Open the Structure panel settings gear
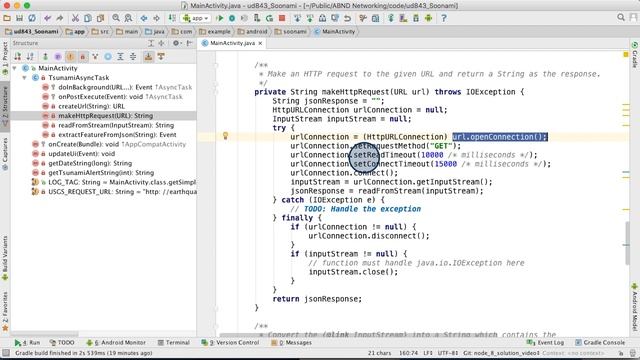640x360 pixels. click(x=176, y=43)
